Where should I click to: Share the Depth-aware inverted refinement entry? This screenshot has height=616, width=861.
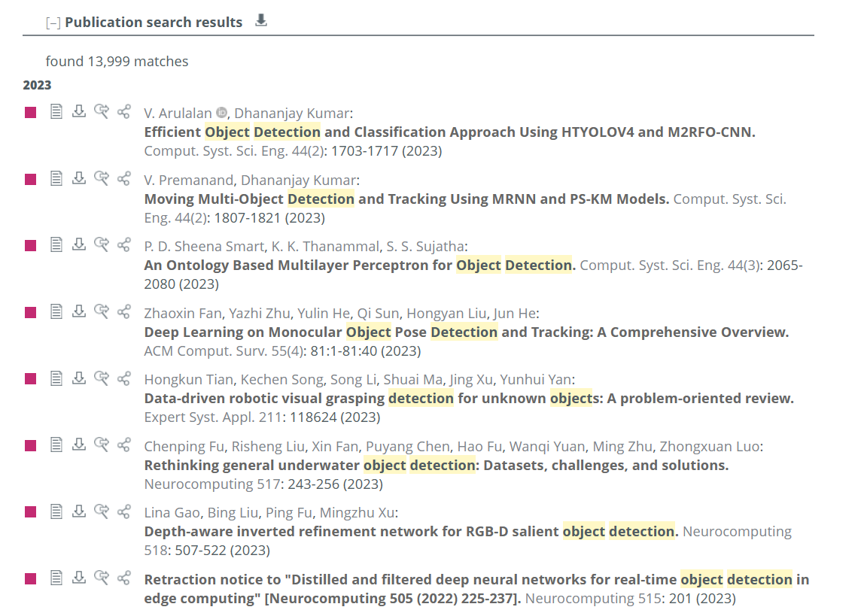[x=124, y=511]
